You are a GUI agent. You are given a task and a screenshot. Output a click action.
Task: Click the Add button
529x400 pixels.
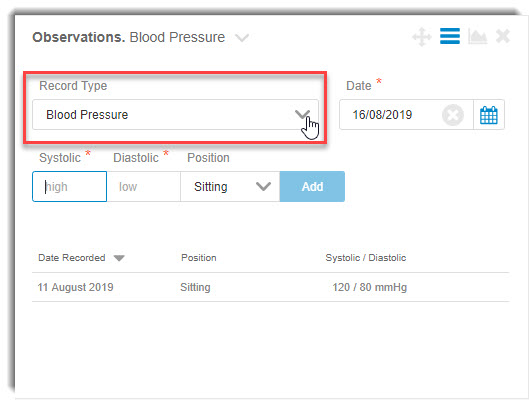pos(312,187)
